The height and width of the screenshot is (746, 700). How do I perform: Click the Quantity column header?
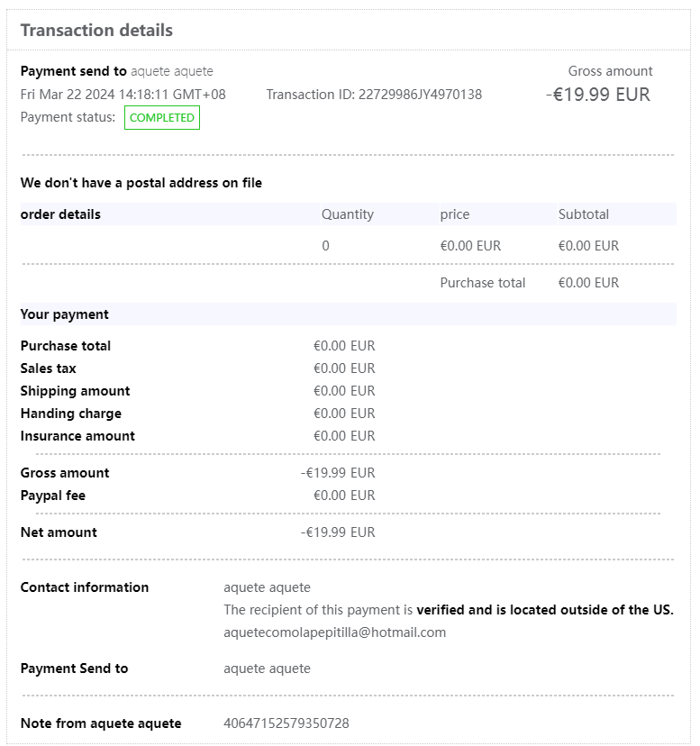(347, 214)
